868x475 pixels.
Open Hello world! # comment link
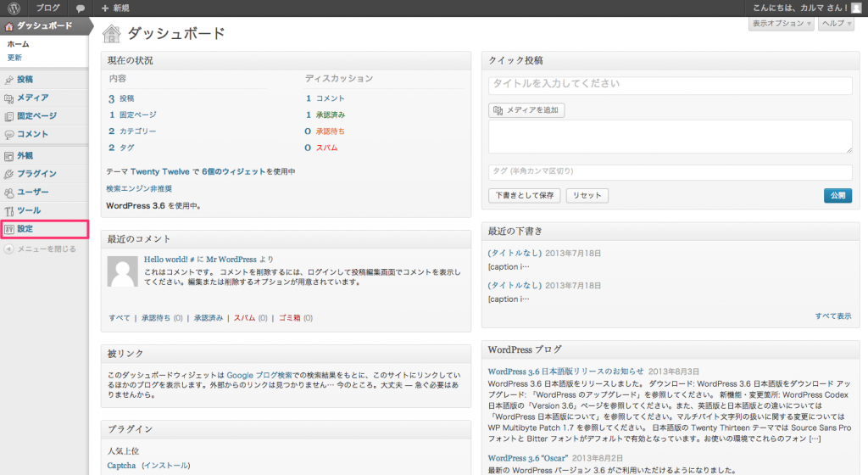[169, 259]
